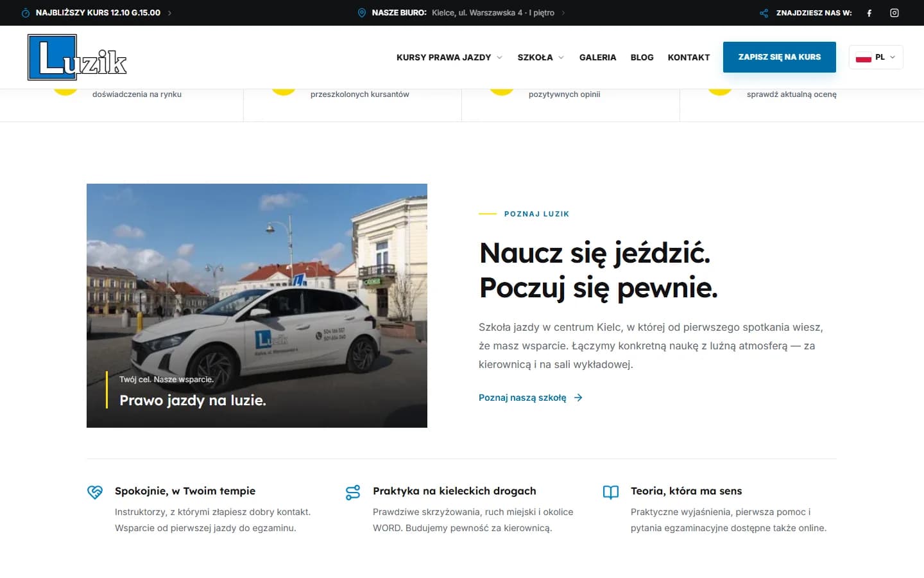Screen dimensions: 924x578
Task: Click the 'Naucz się jeździć.' heading line
Action: pyautogui.click(x=595, y=253)
